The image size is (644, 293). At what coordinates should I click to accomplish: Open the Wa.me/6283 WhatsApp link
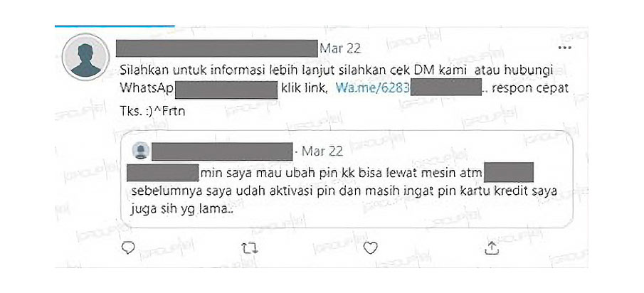tap(372, 87)
